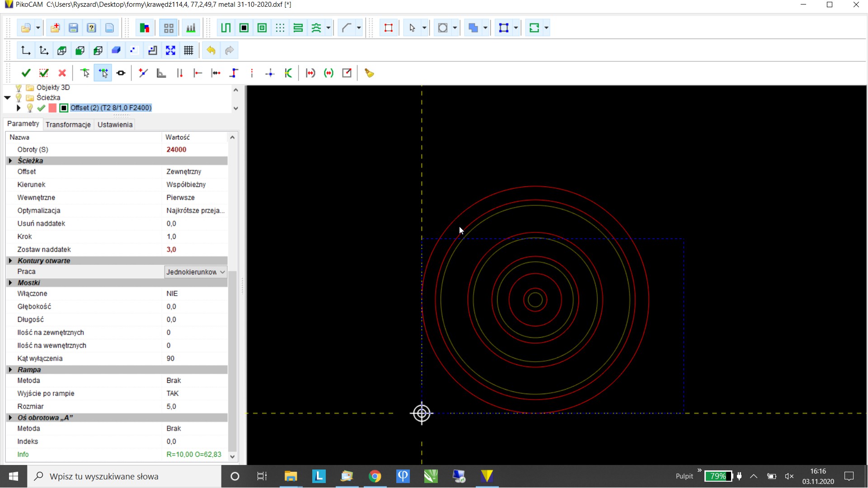Click the parameters panel vertical scrollbar
Screen dimensions: 868x488
[232, 360]
